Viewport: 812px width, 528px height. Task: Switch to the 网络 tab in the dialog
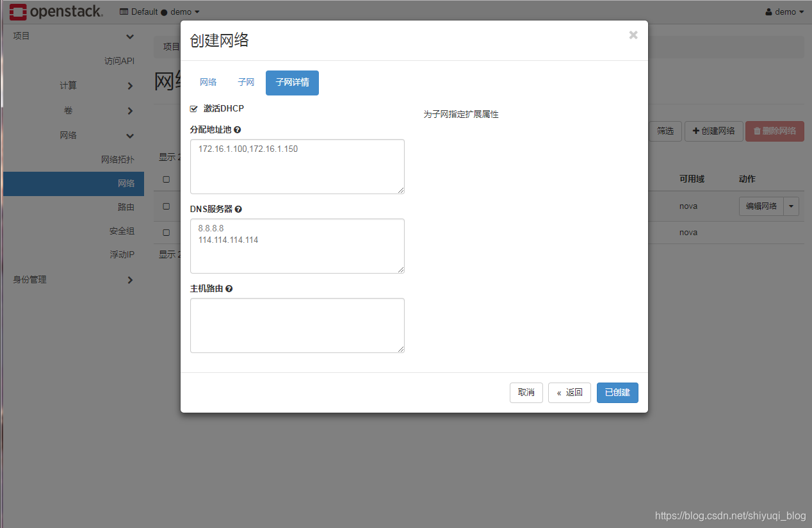[208, 82]
